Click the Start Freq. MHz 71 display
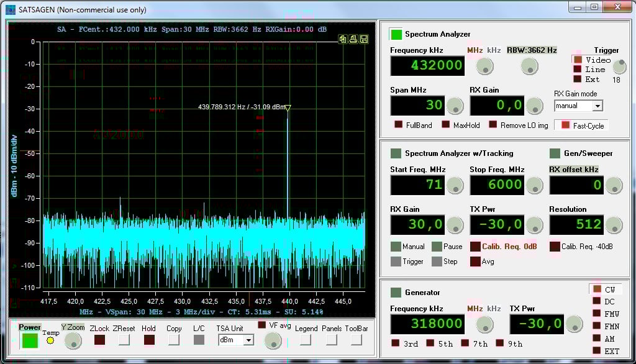636x364 pixels. point(417,185)
